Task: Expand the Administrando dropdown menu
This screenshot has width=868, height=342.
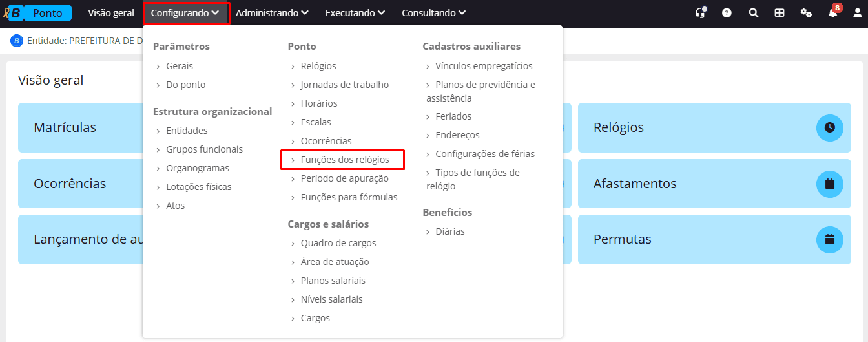Action: click(272, 13)
